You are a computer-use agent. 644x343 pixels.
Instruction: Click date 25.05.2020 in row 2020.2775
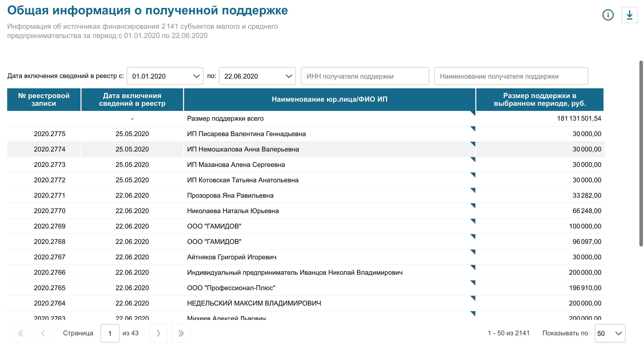tap(132, 134)
